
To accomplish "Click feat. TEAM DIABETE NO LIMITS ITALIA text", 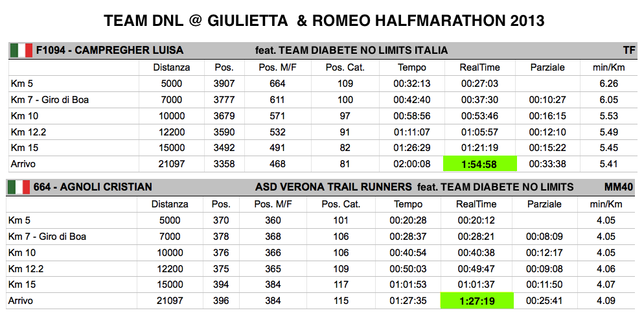I will pyautogui.click(x=351, y=51).
